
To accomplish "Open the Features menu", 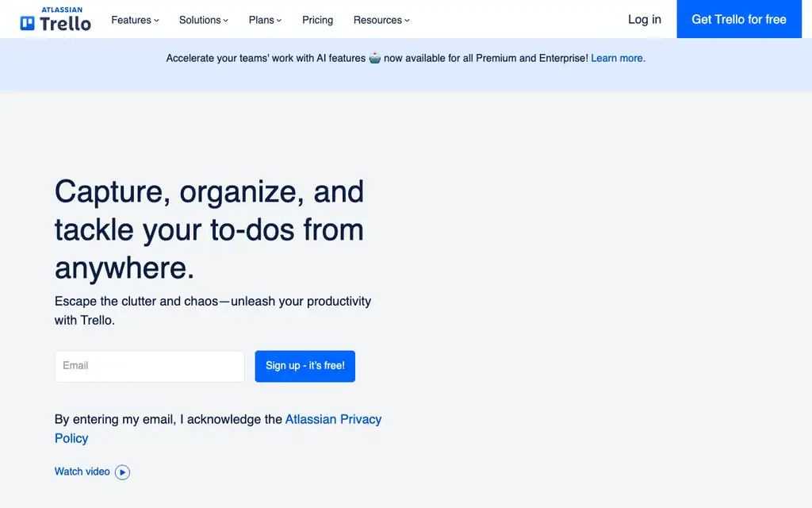I will [x=135, y=20].
